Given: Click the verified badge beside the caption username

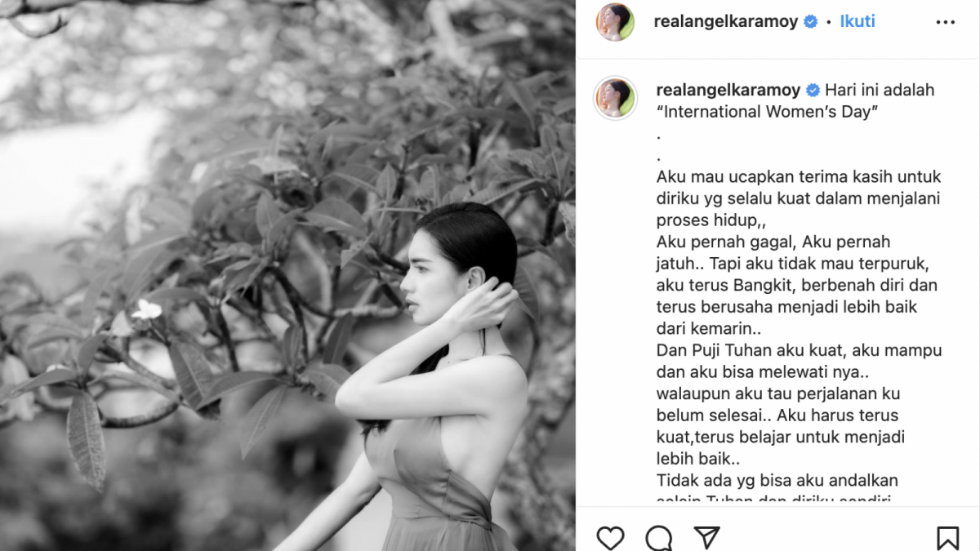Looking at the screenshot, I should pos(813,90).
